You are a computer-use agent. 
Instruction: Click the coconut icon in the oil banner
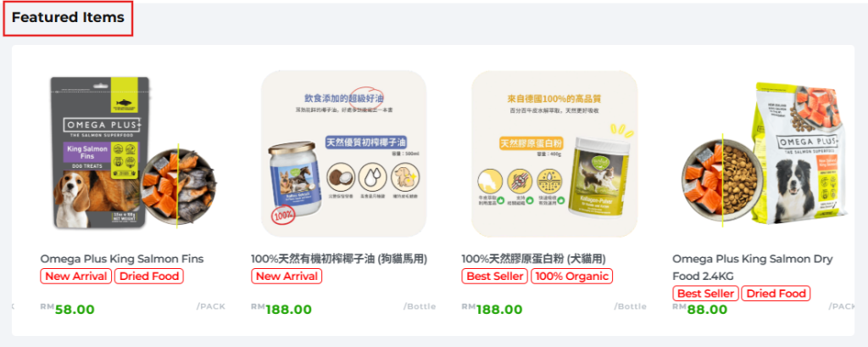[341, 176]
